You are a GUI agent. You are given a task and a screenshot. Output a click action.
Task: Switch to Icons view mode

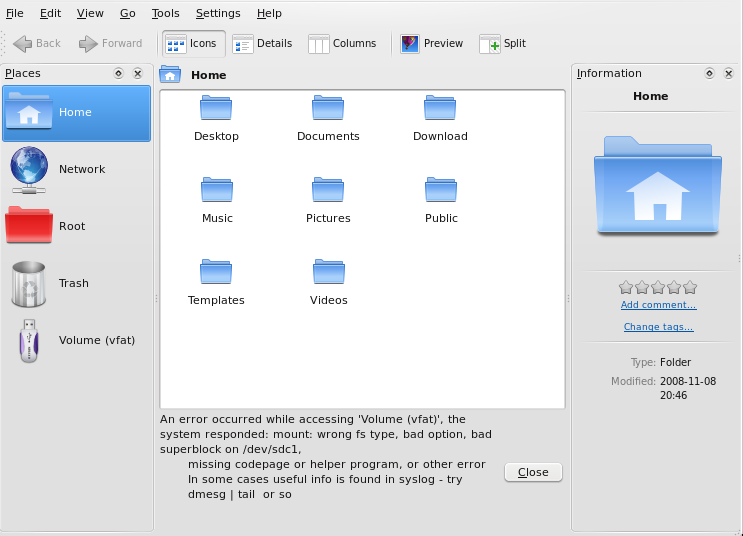190,43
